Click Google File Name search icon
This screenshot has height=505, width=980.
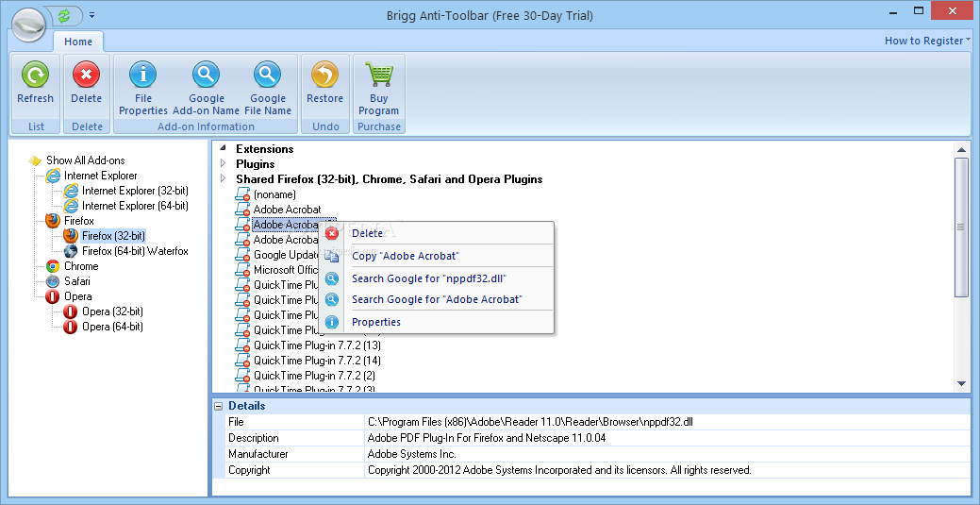pos(268,76)
